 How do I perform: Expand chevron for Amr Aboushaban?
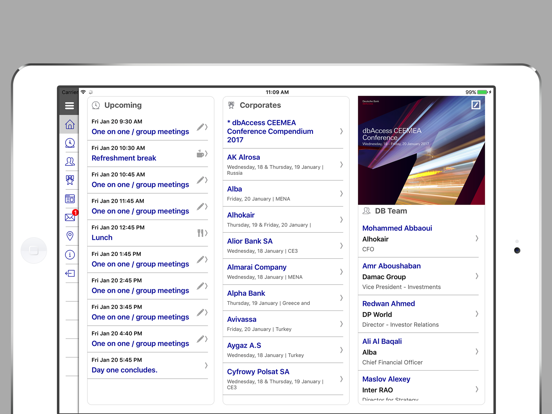pos(477,276)
